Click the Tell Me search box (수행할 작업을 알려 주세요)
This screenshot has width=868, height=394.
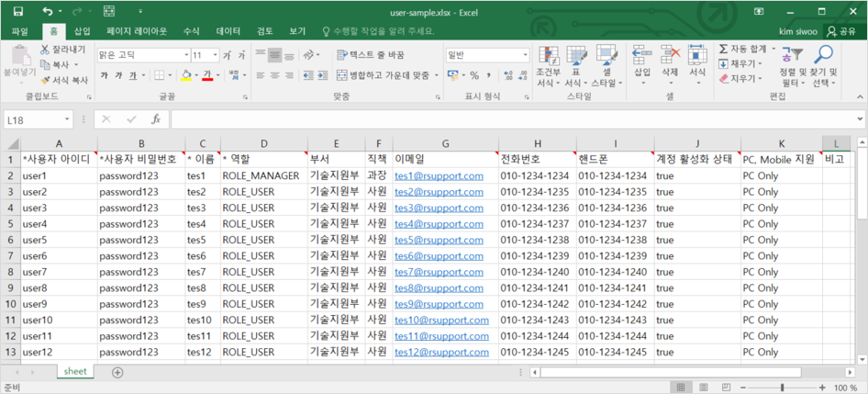pyautogui.click(x=378, y=31)
